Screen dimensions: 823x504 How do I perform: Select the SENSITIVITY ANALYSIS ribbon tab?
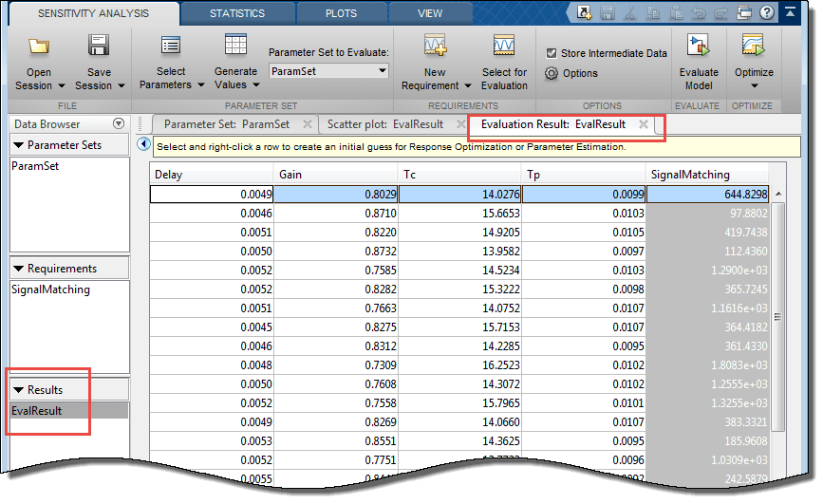(93, 13)
